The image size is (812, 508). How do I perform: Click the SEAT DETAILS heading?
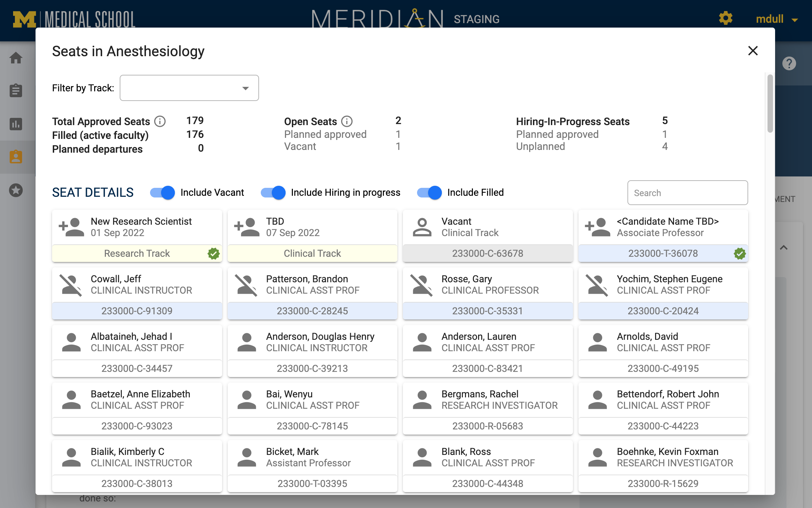point(93,192)
